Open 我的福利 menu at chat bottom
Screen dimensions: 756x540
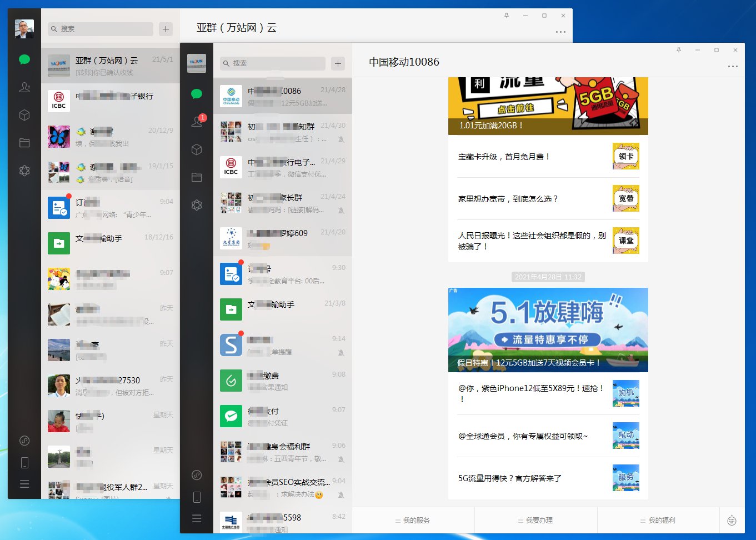(658, 521)
